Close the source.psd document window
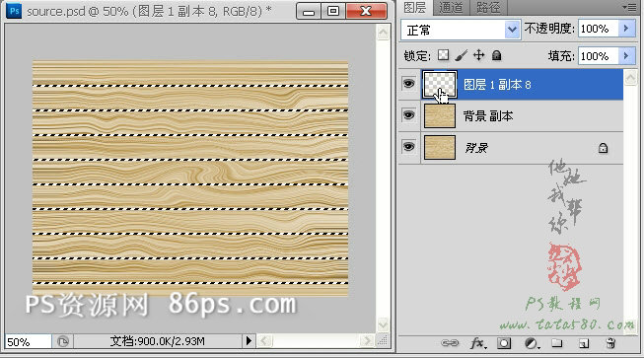This screenshot has width=644, height=358. click(366, 11)
